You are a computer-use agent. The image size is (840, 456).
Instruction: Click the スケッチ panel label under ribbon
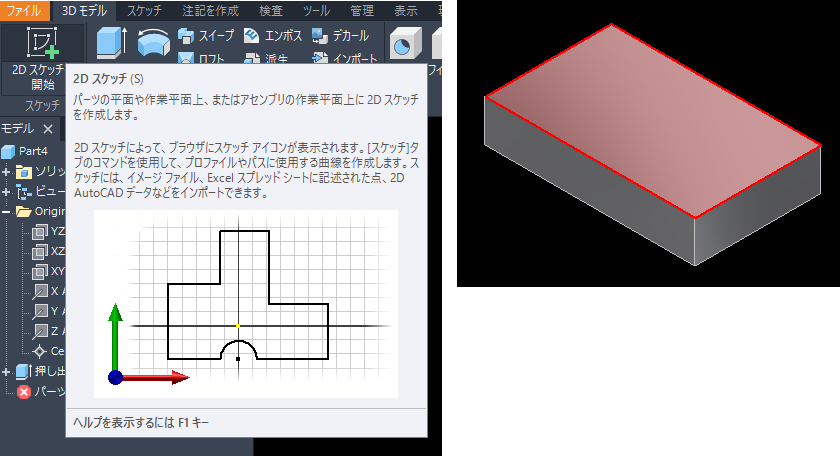(x=42, y=105)
